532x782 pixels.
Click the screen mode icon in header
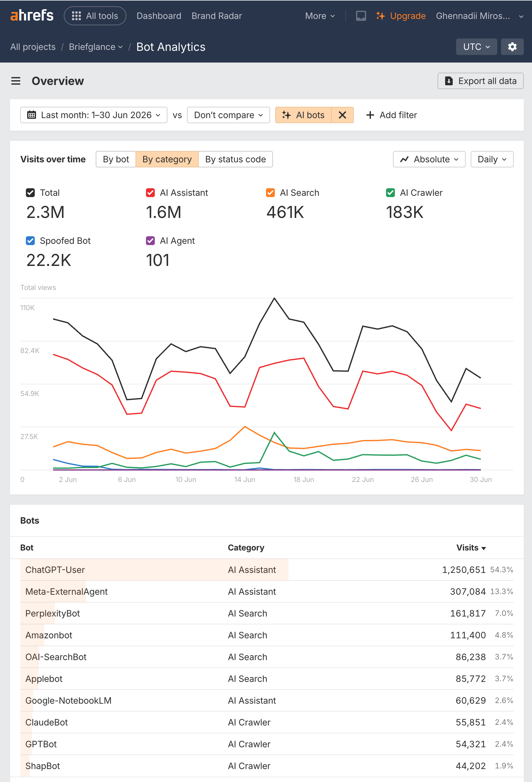[361, 16]
